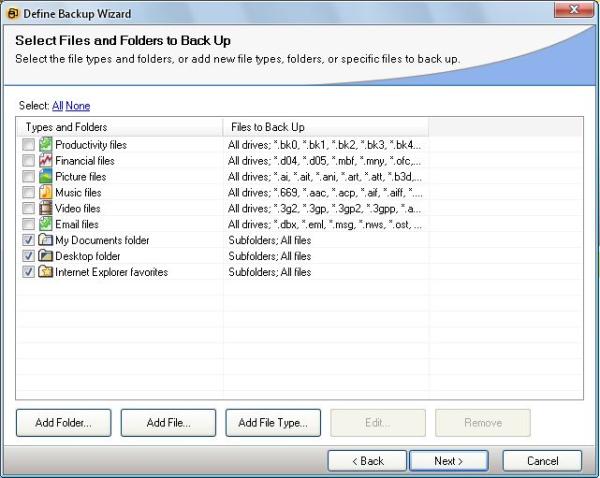600x478 pixels.
Task: Click the Define Backup Wizard title icon
Action: 13,14
